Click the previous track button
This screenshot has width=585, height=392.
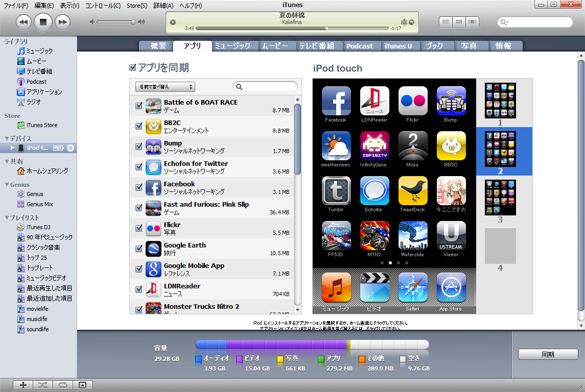pos(24,22)
